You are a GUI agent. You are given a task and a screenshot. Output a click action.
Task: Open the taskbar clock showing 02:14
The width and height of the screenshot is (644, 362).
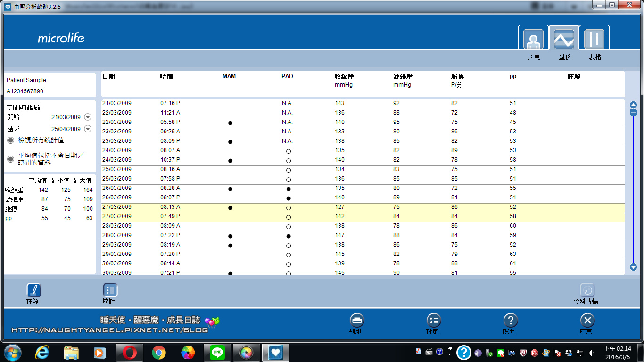pos(618,353)
